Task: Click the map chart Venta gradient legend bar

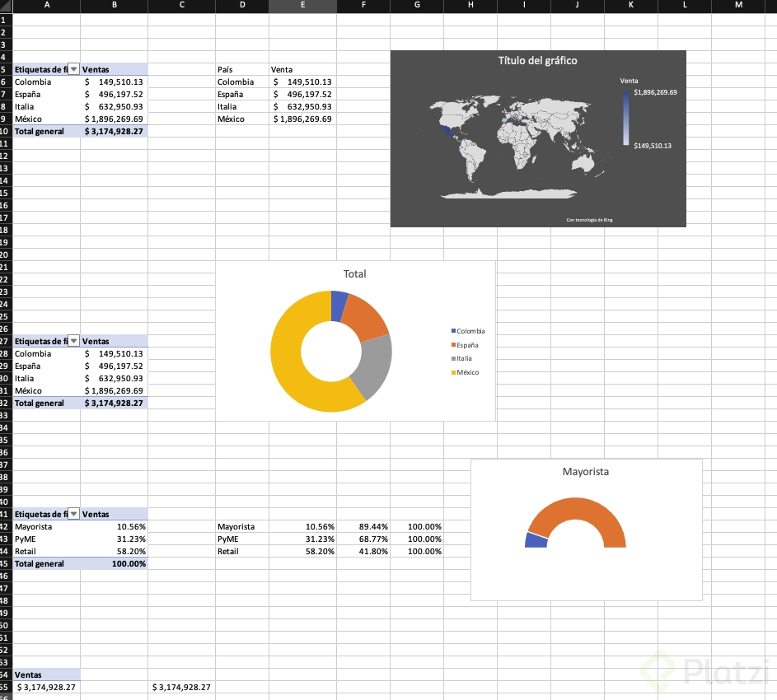Action: pos(626,119)
